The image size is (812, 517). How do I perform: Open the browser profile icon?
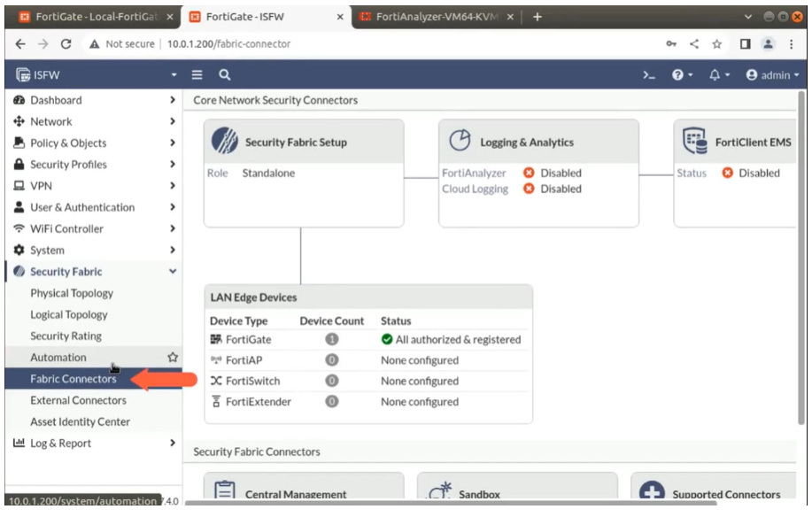coord(769,44)
